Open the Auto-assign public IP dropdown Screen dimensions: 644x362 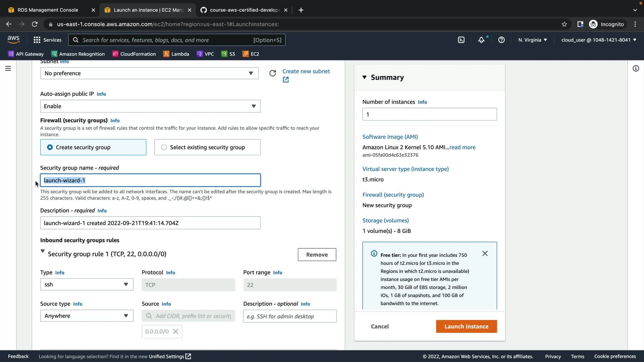[x=150, y=106]
